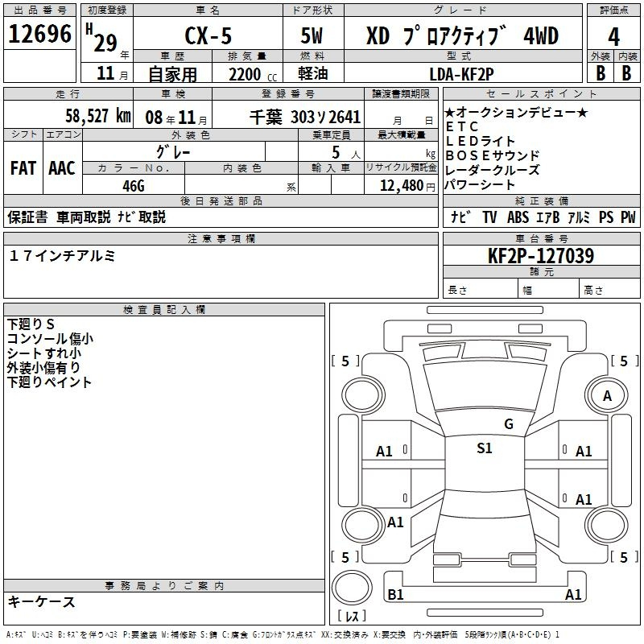Screen dimensions: 644x644
Task: Select the mileage 58,527 km
Action: (97, 116)
